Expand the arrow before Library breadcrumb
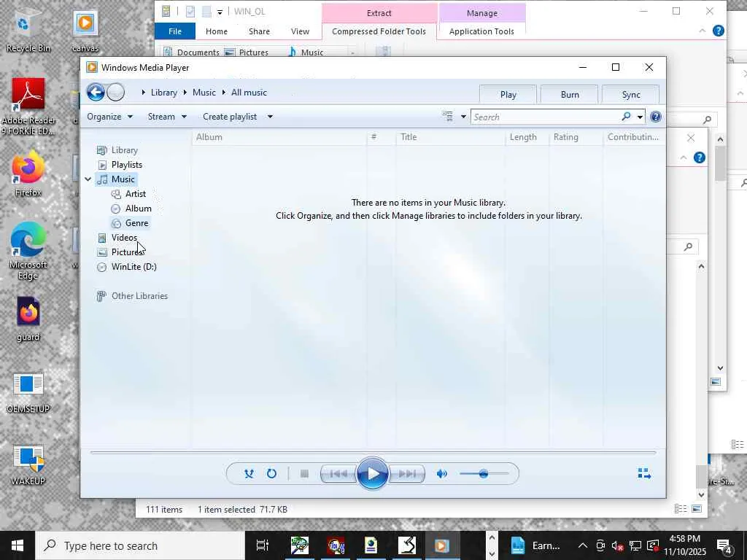Screen dimensions: 747x560 point(144,93)
